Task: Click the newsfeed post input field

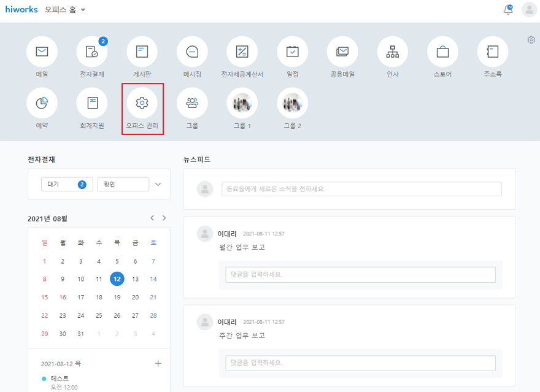Action: click(x=361, y=189)
